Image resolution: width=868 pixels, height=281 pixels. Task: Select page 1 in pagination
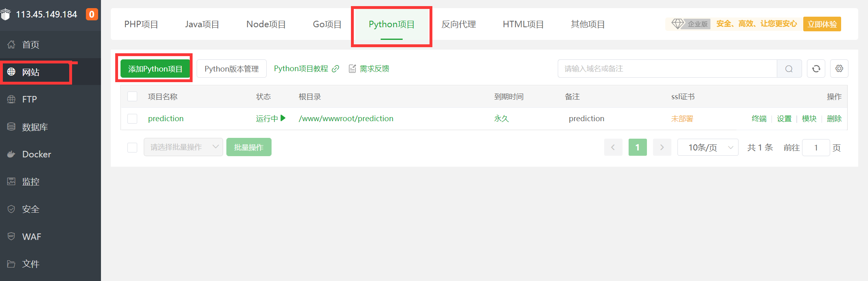pyautogui.click(x=638, y=147)
